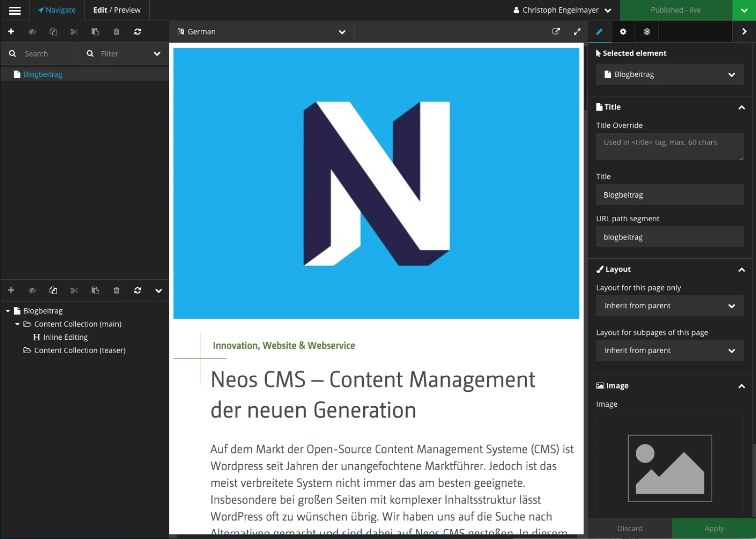This screenshot has height=539, width=756.
Task: Open Layout for this page only dropdown
Action: (669, 306)
